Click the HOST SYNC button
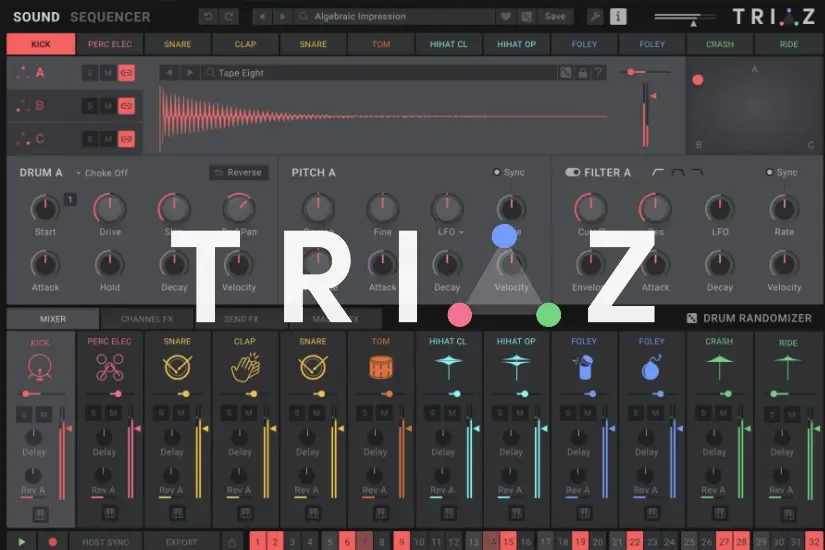 point(106,542)
